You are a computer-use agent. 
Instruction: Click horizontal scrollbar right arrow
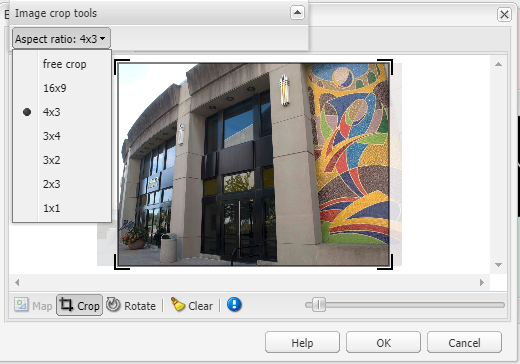(x=482, y=283)
